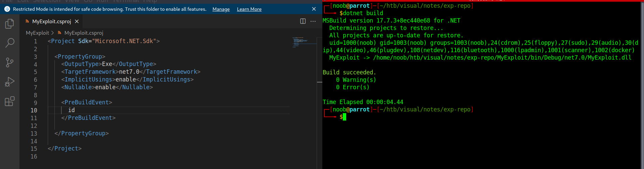Click the uid=1000(noob) output line
This screenshot has width=644, height=169.
[x=480, y=46]
